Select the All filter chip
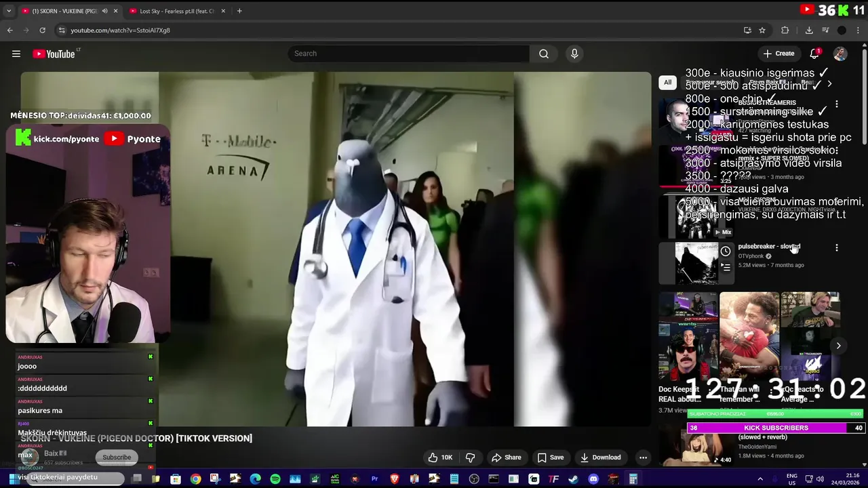Screen dimensions: 868x488 point(667,83)
